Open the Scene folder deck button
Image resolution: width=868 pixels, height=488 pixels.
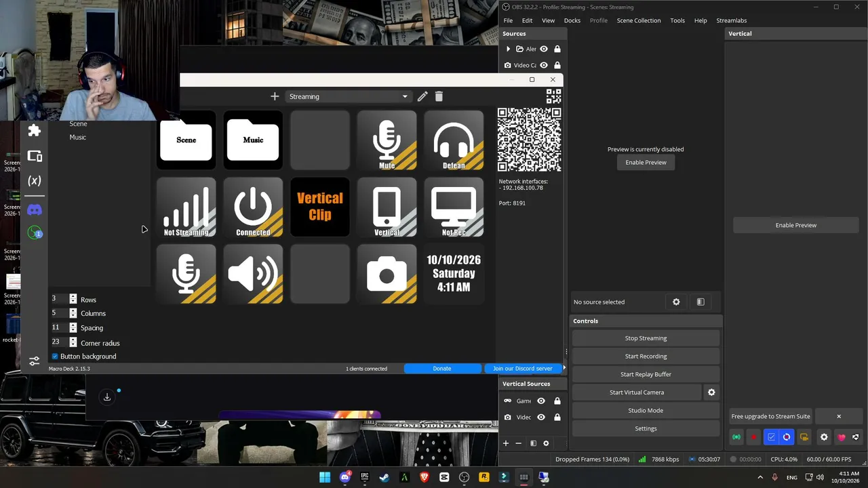[186, 140]
